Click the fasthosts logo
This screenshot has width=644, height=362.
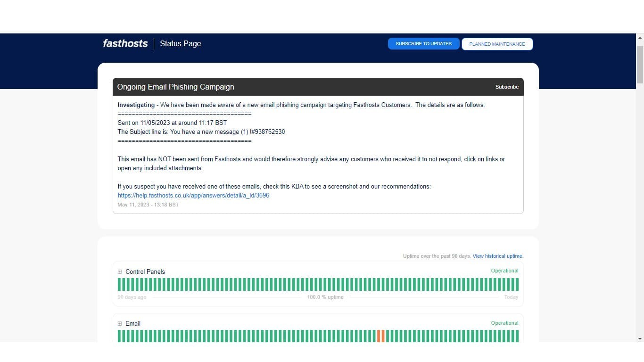click(125, 43)
